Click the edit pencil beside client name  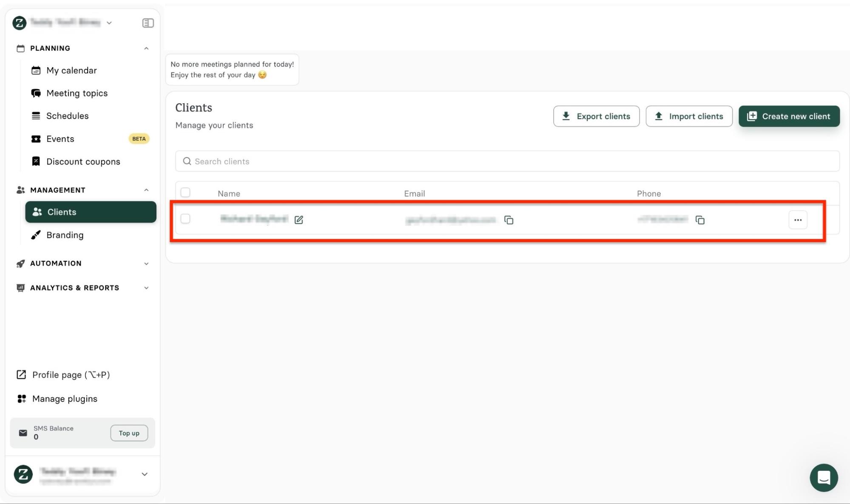pos(298,220)
